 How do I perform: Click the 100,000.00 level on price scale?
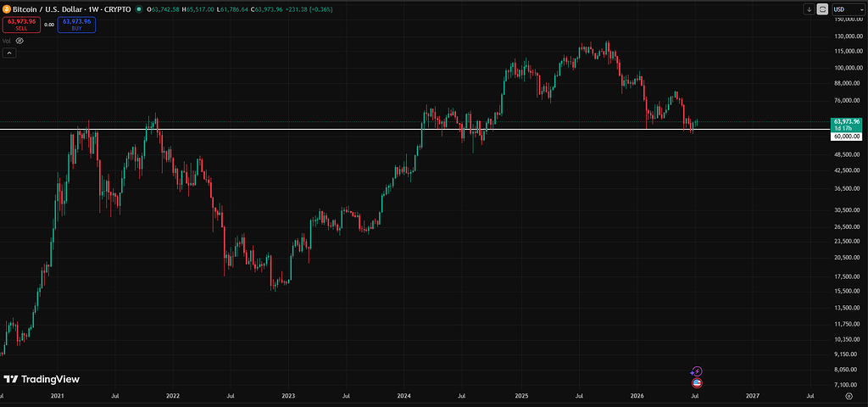pyautogui.click(x=847, y=68)
